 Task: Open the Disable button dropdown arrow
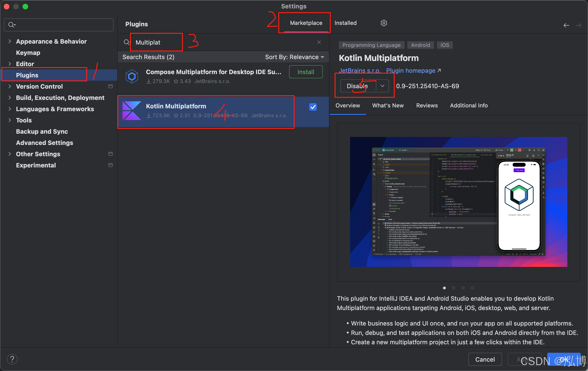pyautogui.click(x=382, y=86)
